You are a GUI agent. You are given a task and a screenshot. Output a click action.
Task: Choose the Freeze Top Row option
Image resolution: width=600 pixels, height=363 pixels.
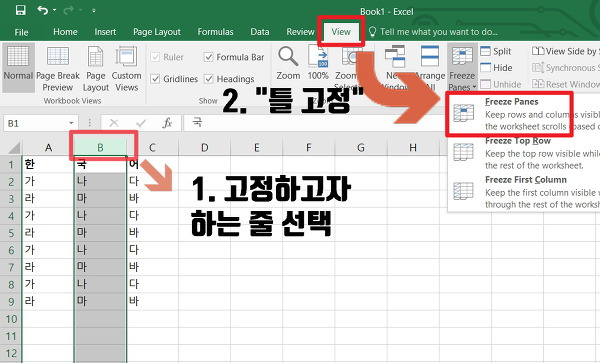[524, 153]
